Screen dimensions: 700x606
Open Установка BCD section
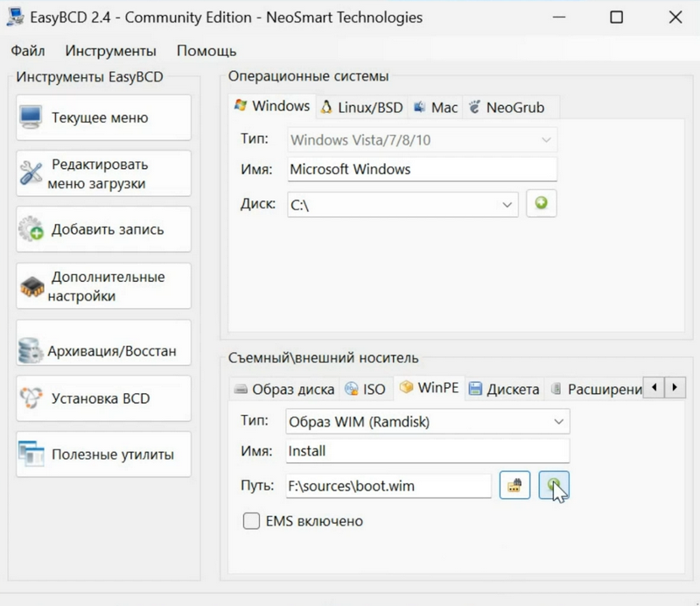tap(103, 398)
